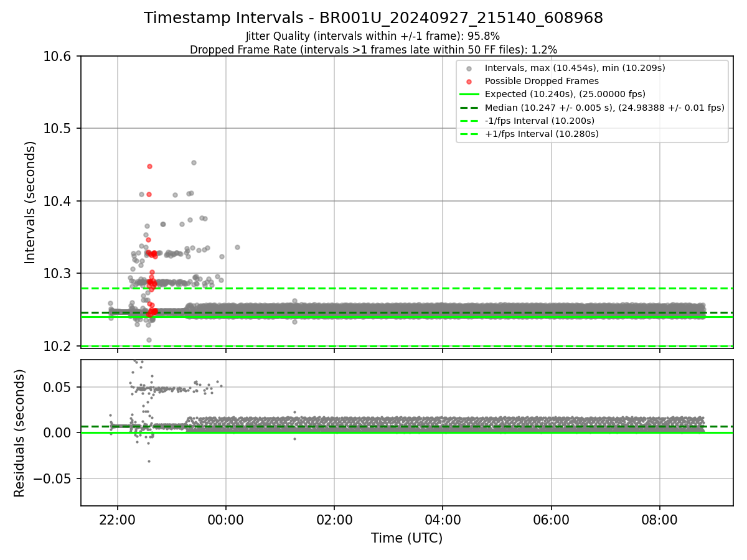Click legend entry 'Possible Dropped Frames'
Viewport: 747px width, 560px height.
pos(542,81)
